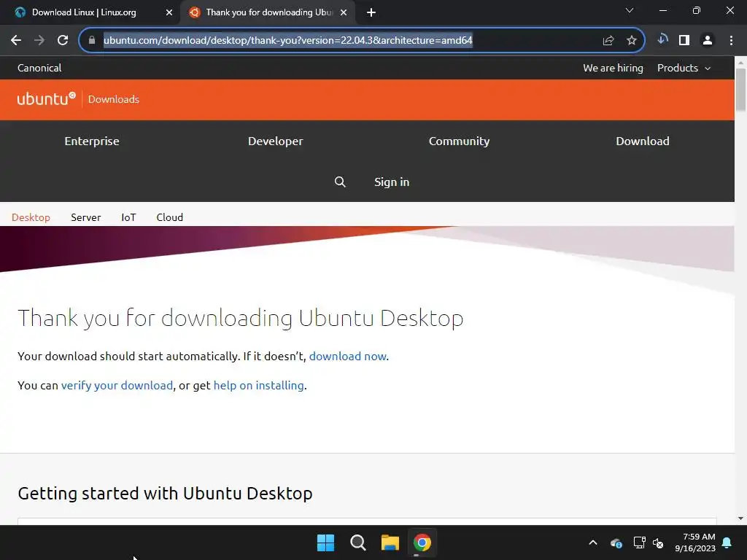
Task: Go back with the browser back arrow
Action: click(16, 41)
